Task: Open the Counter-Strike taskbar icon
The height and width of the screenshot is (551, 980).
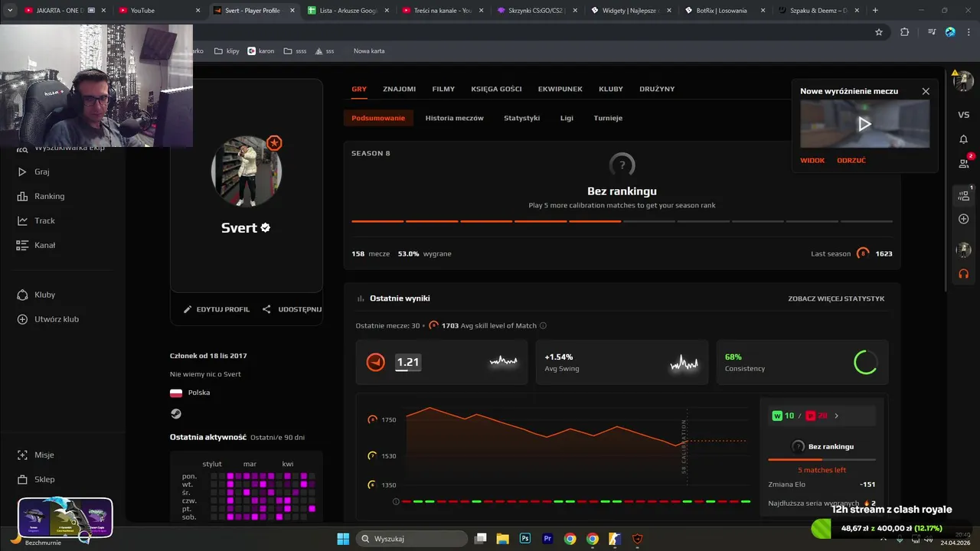Action: pyautogui.click(x=615, y=539)
